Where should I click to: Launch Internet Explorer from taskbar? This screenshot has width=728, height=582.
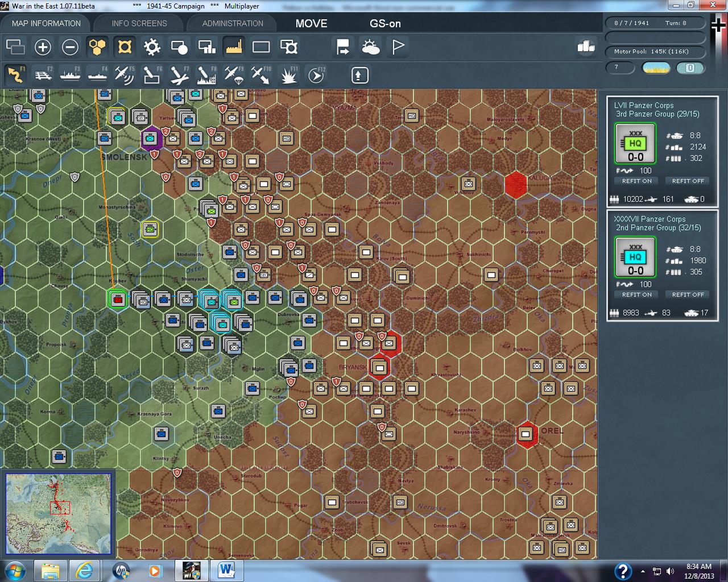click(x=86, y=570)
